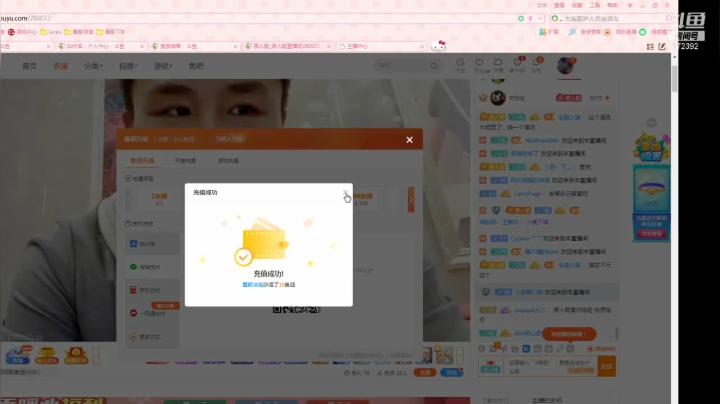
Task: Expand 更多方式 payment options
Action: coord(152,337)
